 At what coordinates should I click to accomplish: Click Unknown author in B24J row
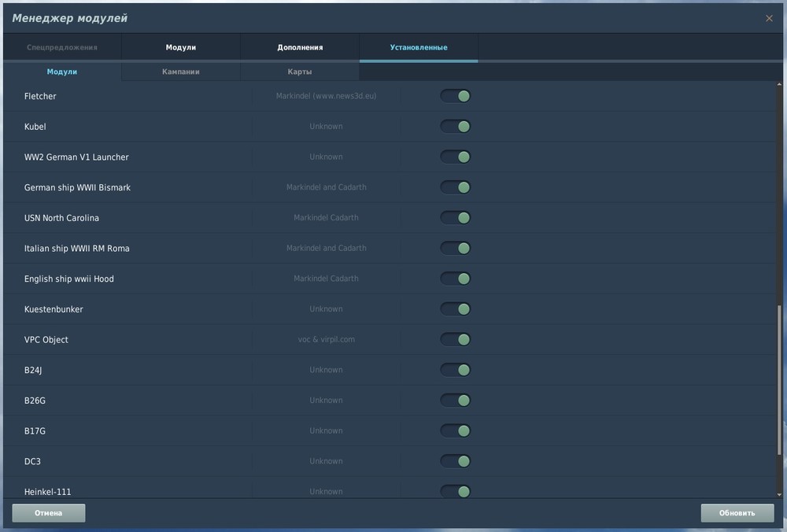point(327,370)
